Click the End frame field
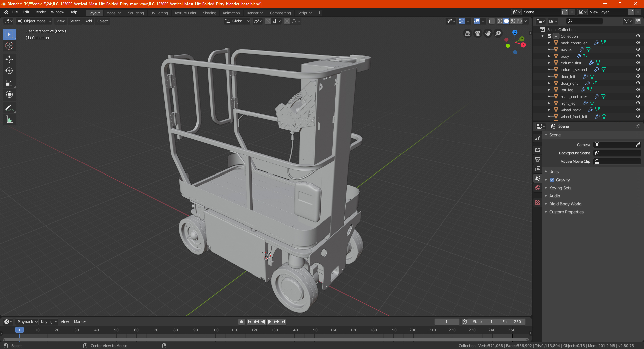This screenshot has height=349, width=644. pos(511,322)
